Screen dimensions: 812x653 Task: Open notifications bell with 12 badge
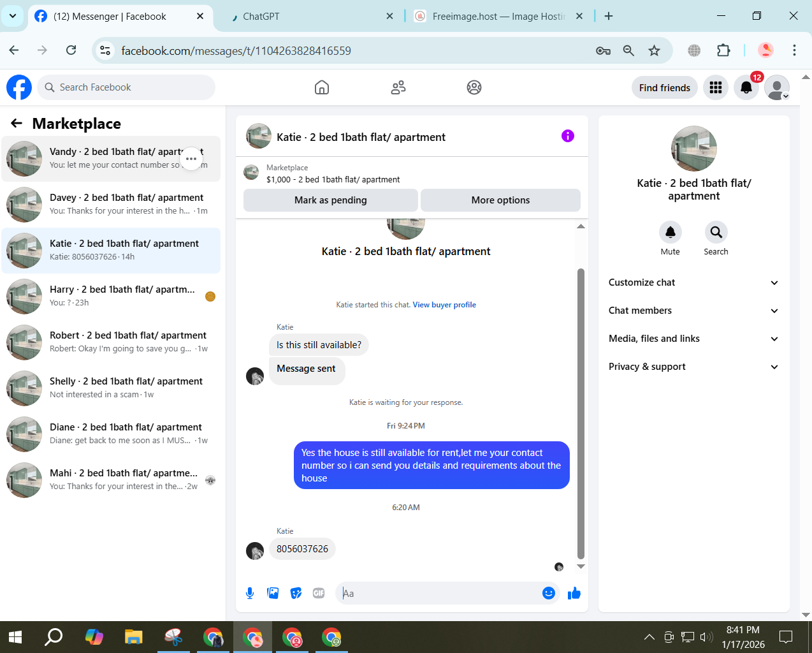click(746, 87)
